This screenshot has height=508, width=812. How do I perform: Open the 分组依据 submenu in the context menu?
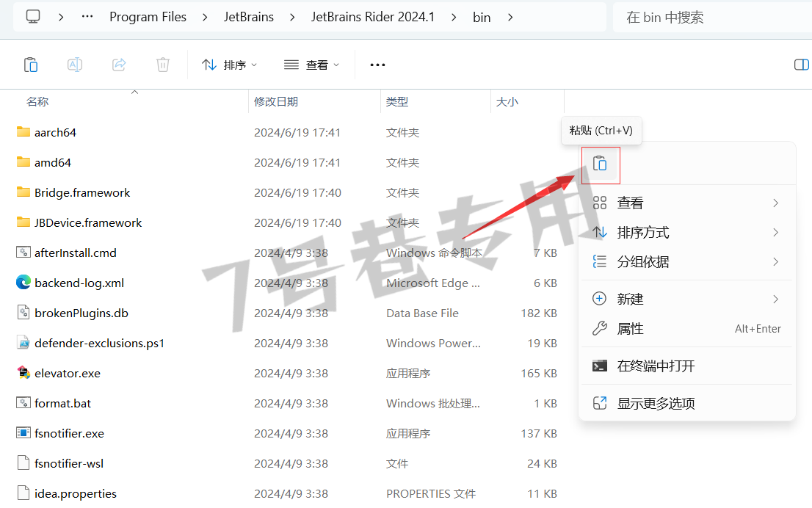(687, 262)
